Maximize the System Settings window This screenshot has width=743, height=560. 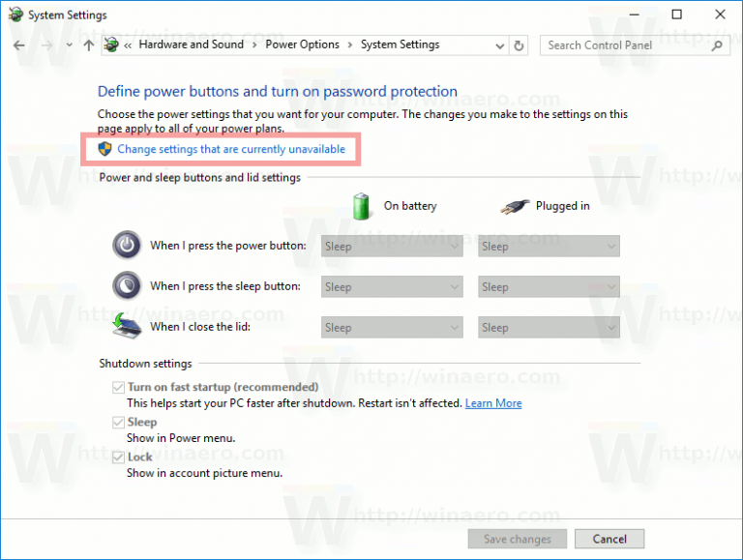(677, 15)
